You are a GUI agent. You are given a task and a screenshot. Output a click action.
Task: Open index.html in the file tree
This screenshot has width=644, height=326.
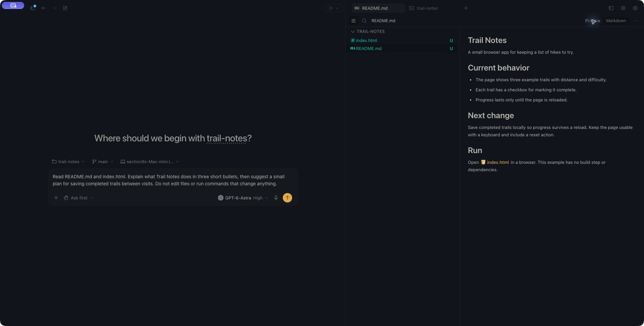(402, 40)
